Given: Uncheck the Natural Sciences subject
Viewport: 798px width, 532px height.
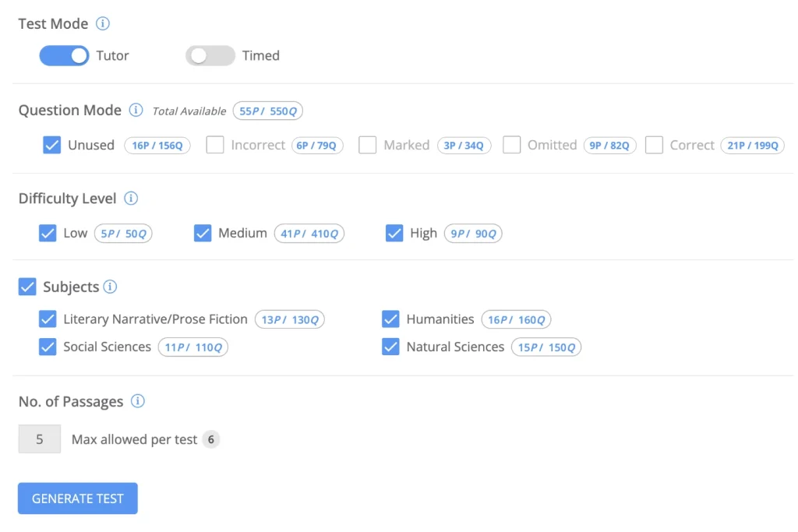Looking at the screenshot, I should (x=391, y=347).
